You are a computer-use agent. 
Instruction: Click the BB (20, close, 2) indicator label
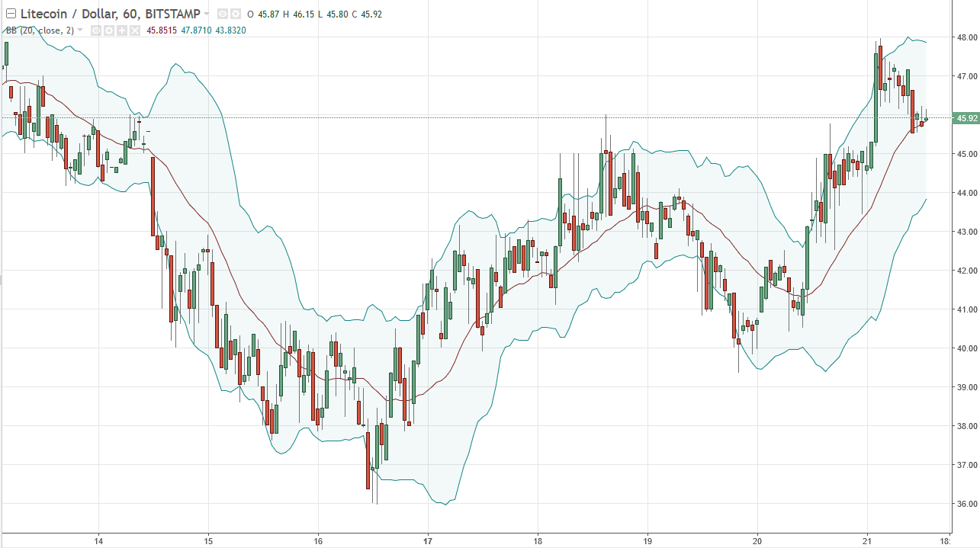[40, 30]
